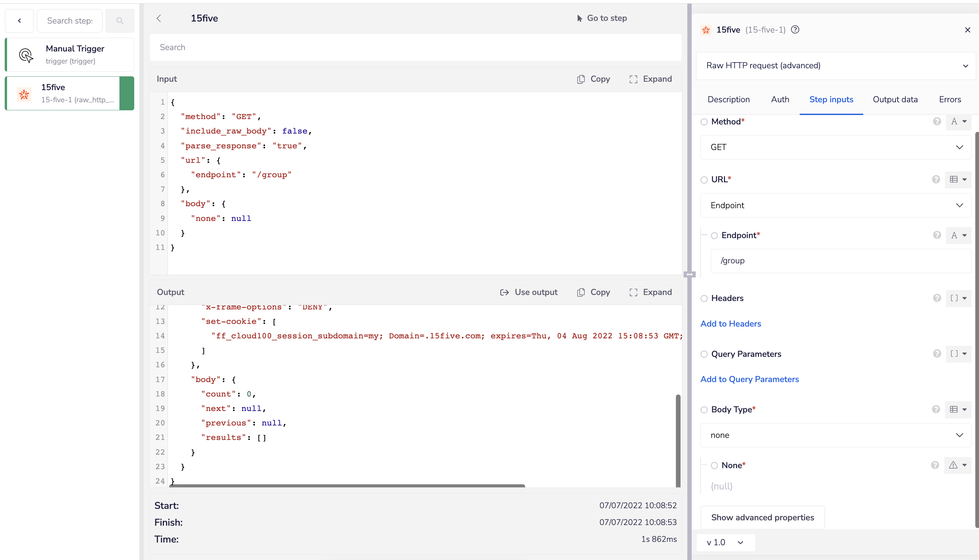
Task: Click the Expand icon in the Output panel
Action: coord(633,292)
